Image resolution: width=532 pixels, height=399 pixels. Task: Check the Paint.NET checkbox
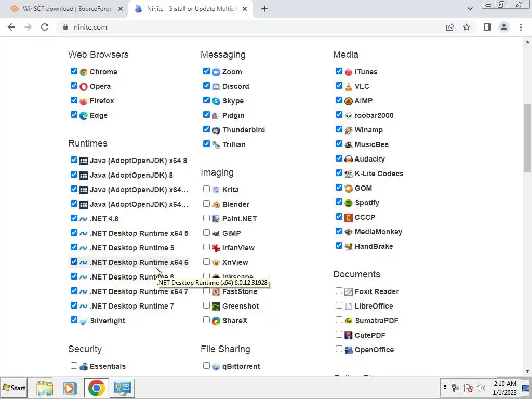click(206, 218)
